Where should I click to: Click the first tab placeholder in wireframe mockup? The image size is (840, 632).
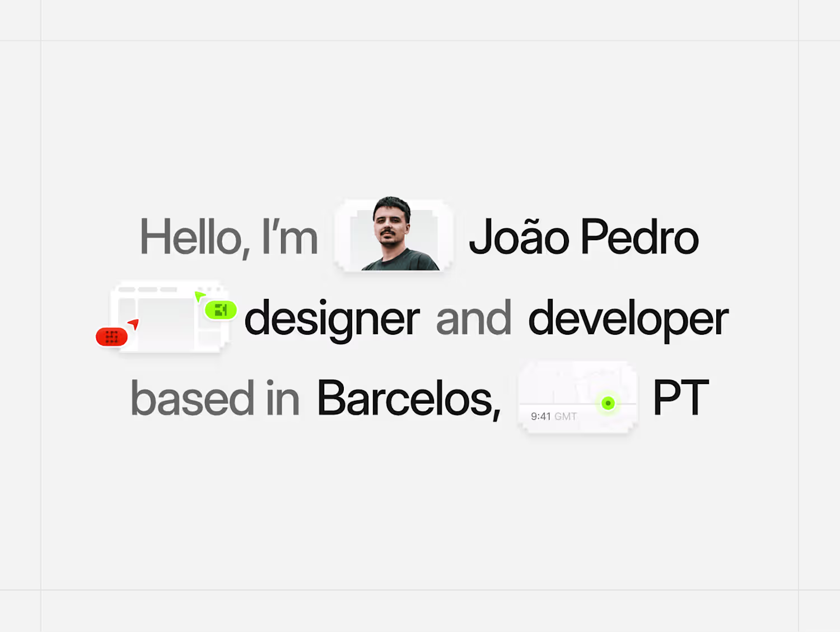click(127, 289)
